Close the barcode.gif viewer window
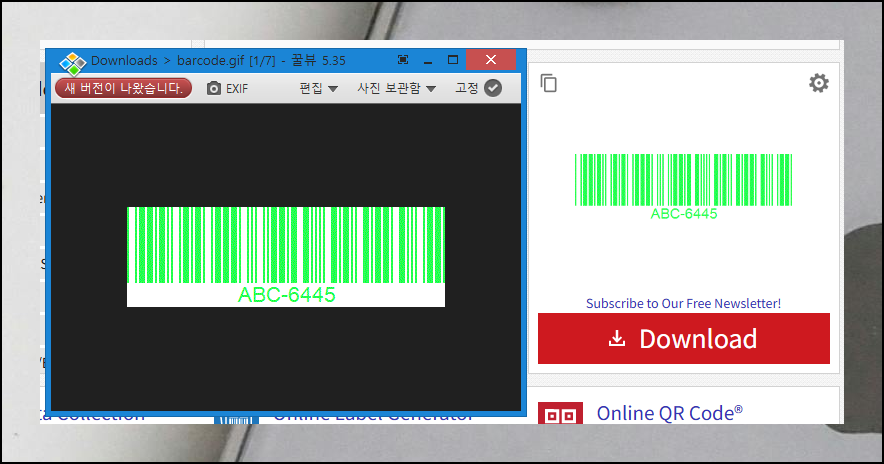The width and height of the screenshot is (884, 464). 491,60
